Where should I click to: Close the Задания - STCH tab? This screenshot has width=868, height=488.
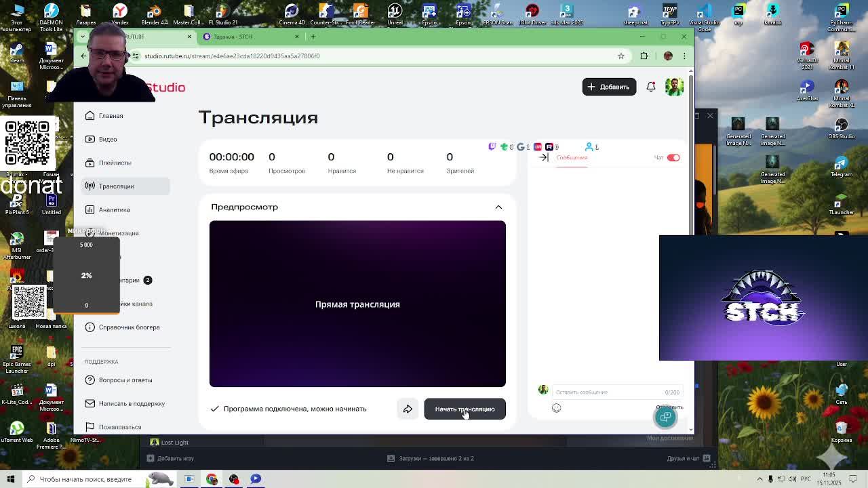click(296, 37)
